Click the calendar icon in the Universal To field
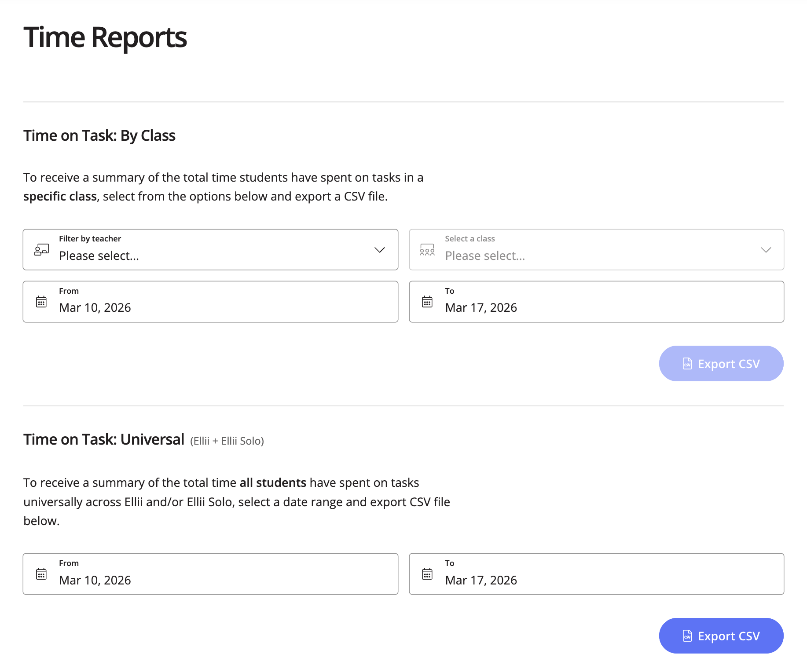This screenshot has height=672, width=807. tap(426, 573)
